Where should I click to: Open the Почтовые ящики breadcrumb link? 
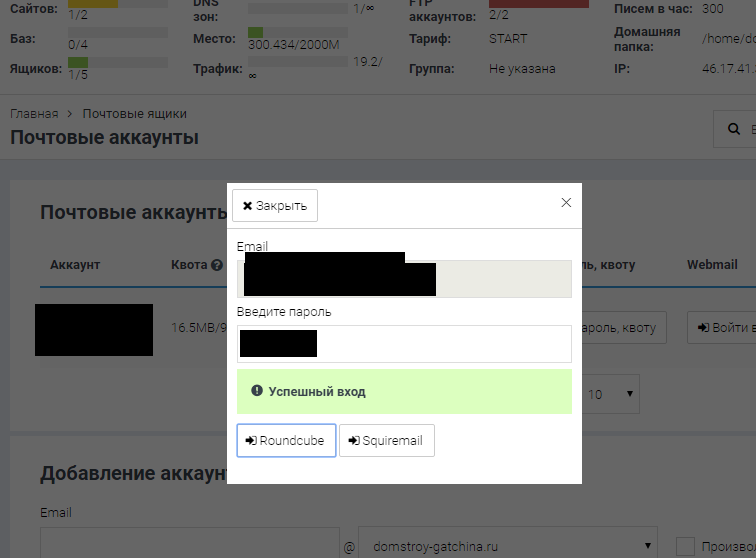point(134,114)
